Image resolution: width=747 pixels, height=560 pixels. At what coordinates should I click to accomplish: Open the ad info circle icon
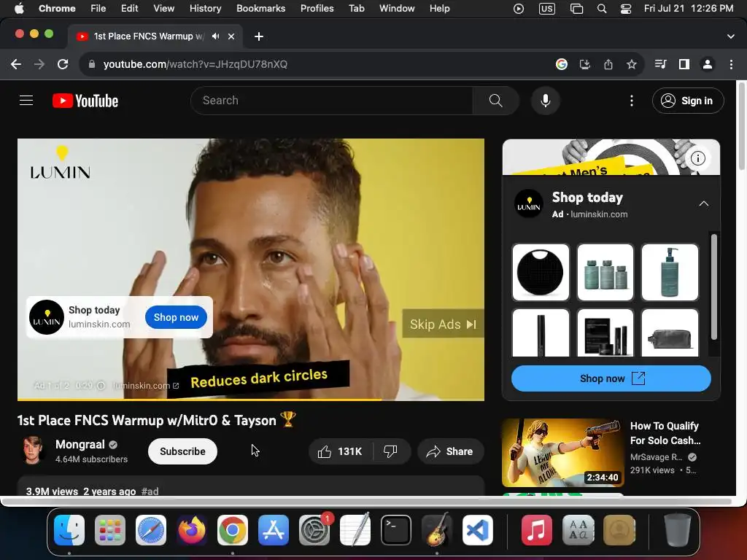[698, 158]
